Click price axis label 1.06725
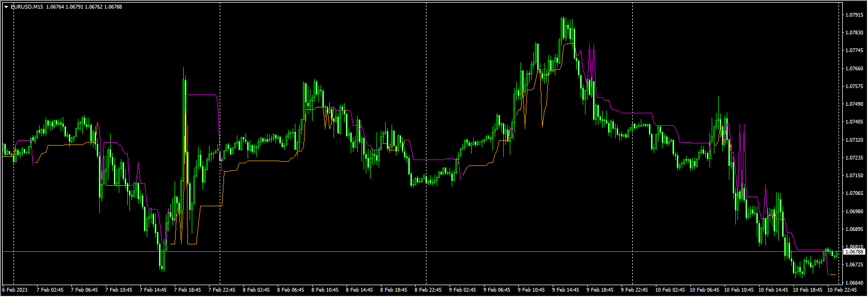Image resolution: width=868 pixels, height=297 pixels. pos(854,265)
